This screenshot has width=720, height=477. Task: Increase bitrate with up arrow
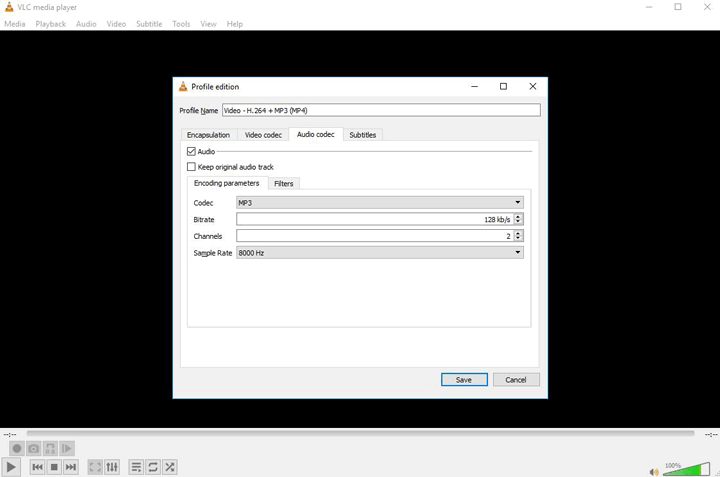[518, 217]
